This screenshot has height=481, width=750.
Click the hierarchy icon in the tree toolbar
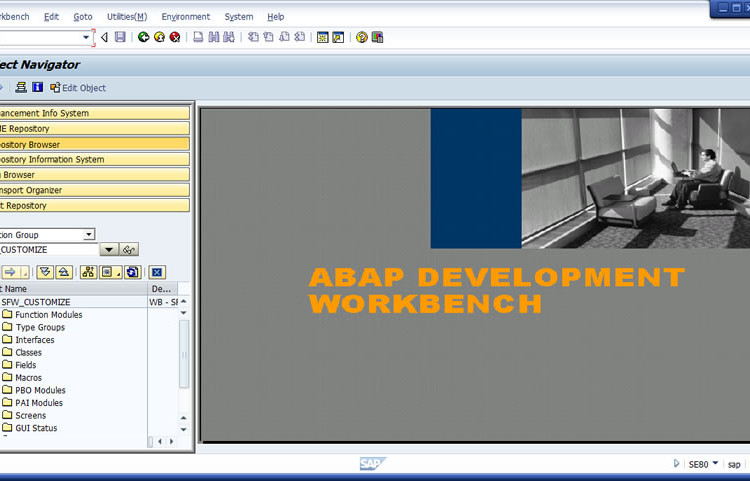pyautogui.click(x=88, y=273)
